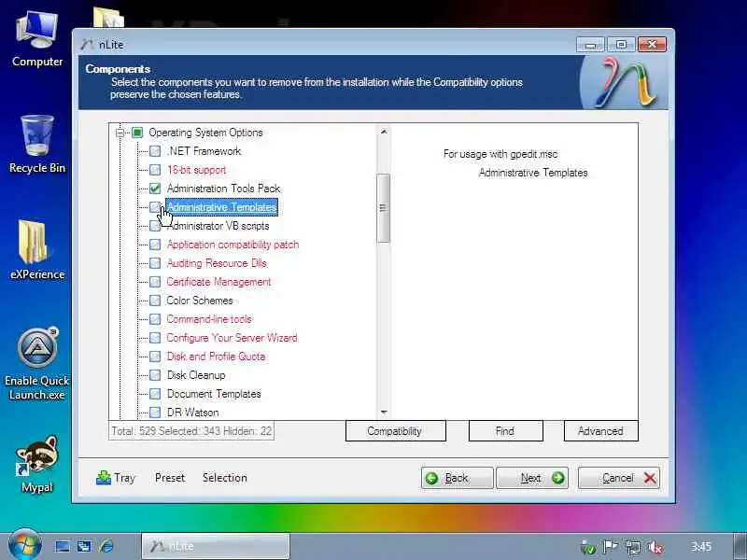The image size is (747, 560).
Task: Open the Selection menu
Action: pyautogui.click(x=224, y=478)
